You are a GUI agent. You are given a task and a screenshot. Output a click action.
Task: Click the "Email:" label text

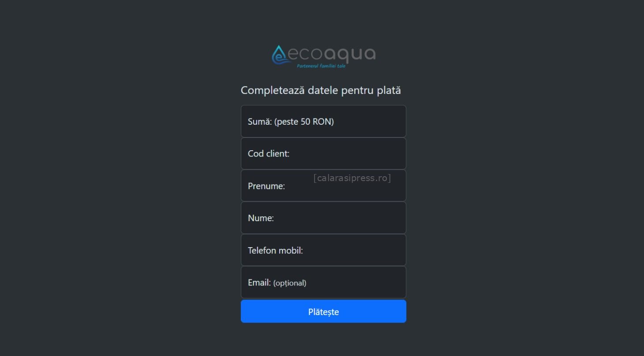tap(259, 282)
